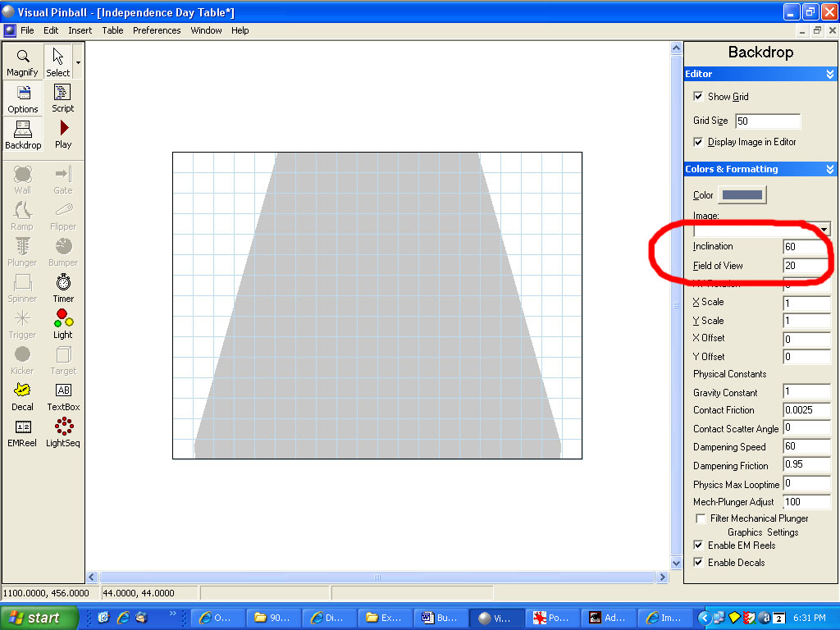Open the table Options panel
Image resolution: width=840 pixels, height=630 pixels.
(x=23, y=98)
